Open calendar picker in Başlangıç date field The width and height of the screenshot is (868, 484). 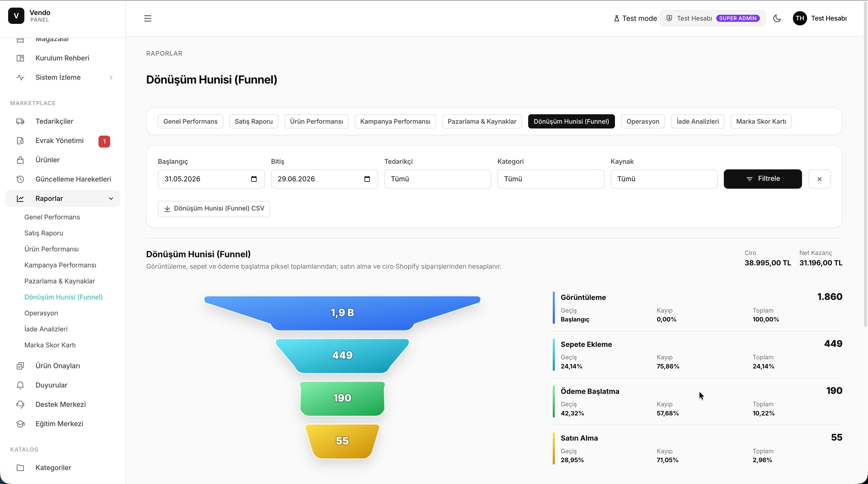pos(254,179)
